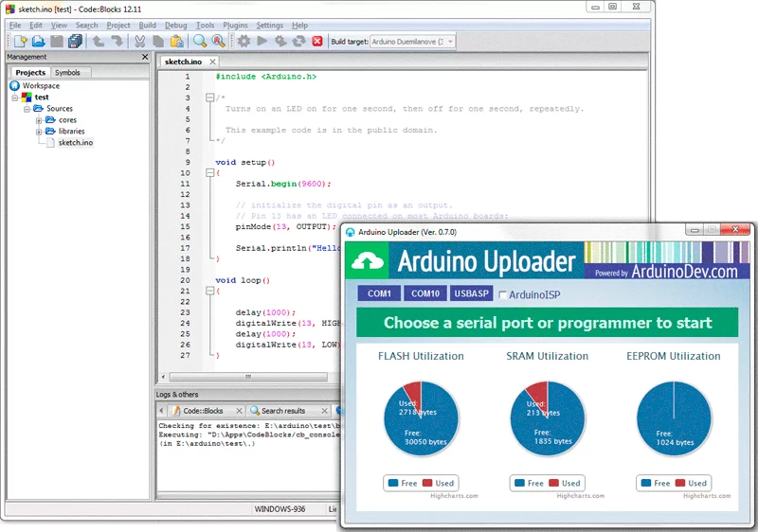Toggle the Free legend item under FLASH Utilization
This screenshot has width=758, height=532.
click(x=402, y=483)
